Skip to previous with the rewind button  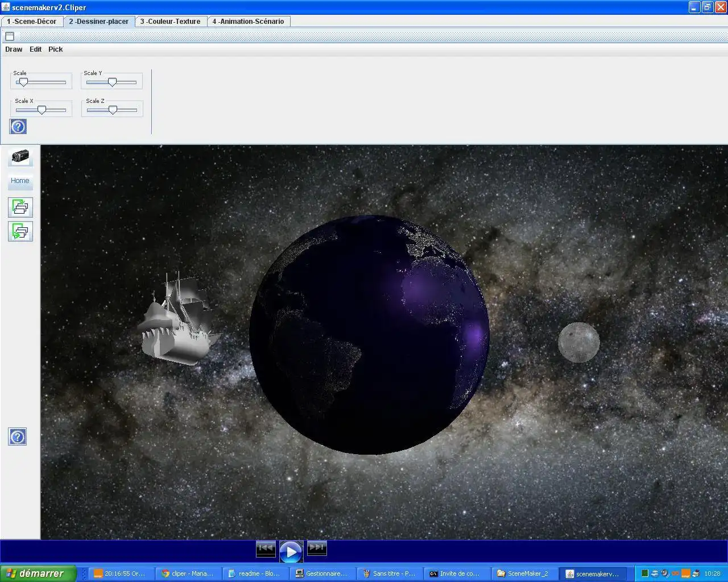(266, 548)
